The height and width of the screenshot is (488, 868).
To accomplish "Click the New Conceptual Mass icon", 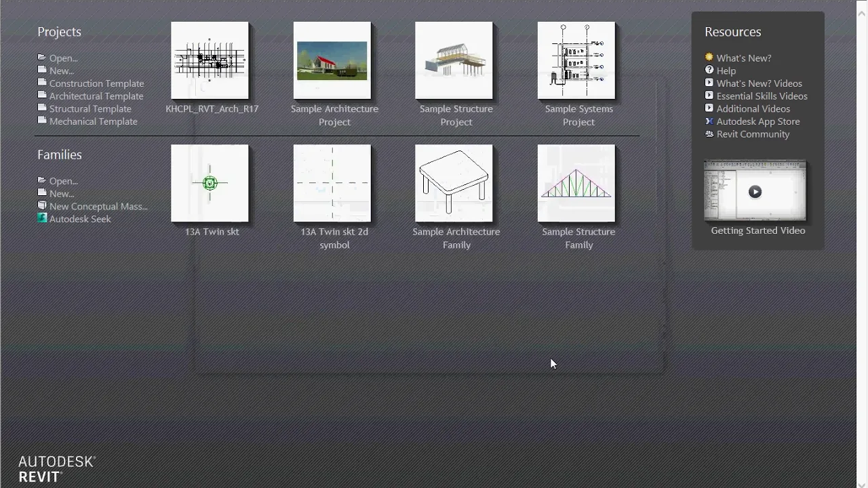I will (x=42, y=205).
